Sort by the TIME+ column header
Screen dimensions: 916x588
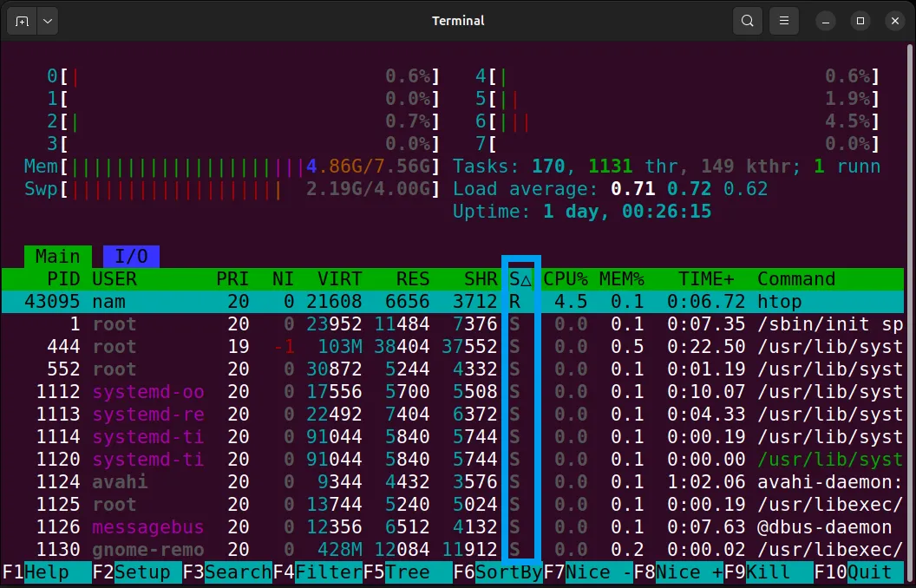706,279
